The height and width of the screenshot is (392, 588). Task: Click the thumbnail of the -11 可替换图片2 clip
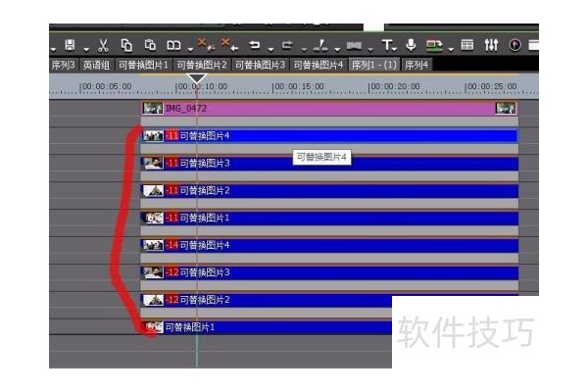coord(154,190)
